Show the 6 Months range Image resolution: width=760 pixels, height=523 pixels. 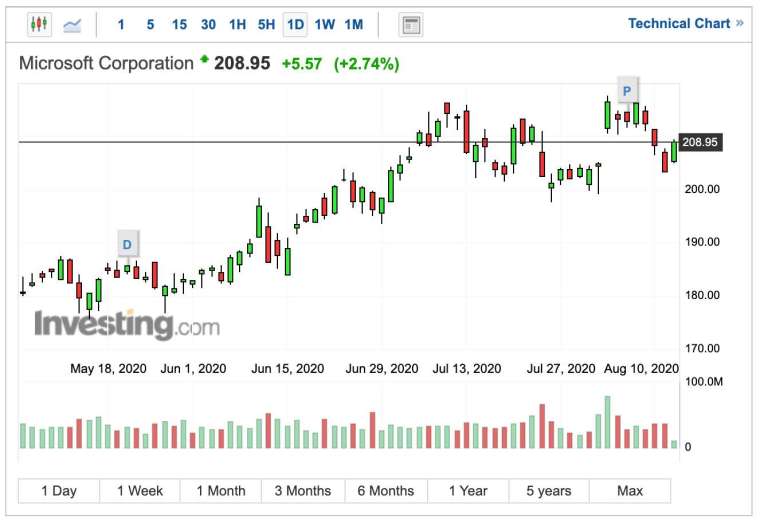(386, 491)
